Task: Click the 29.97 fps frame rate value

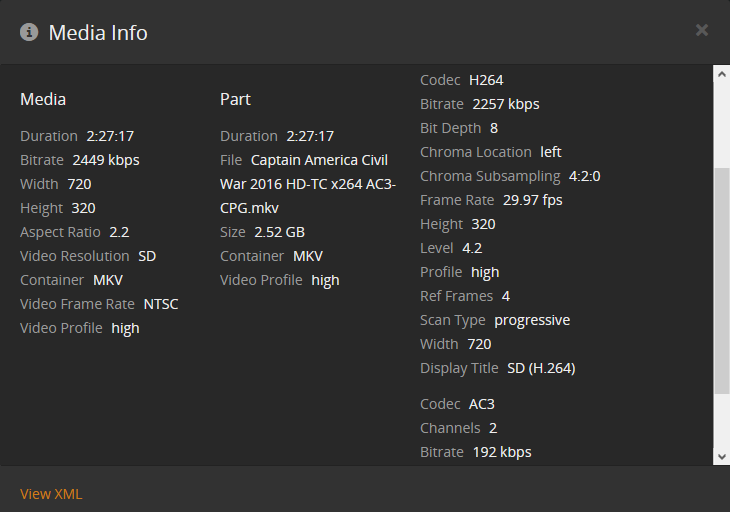Action: [x=533, y=200]
